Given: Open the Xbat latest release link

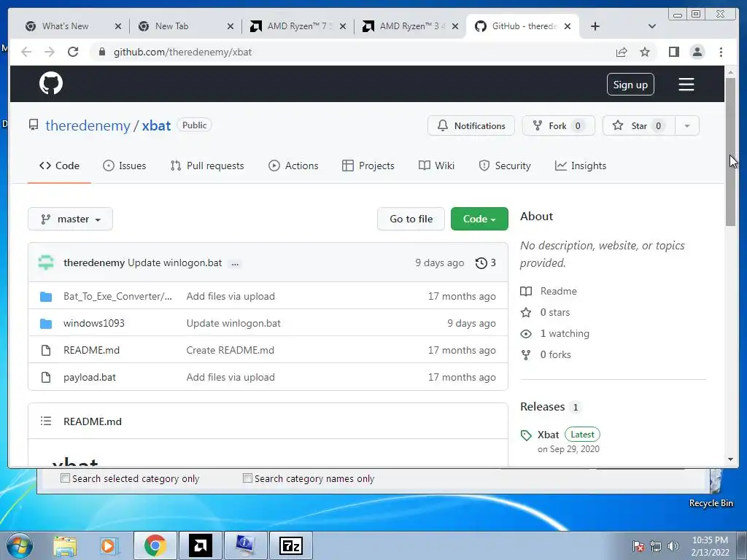Looking at the screenshot, I should [x=548, y=435].
